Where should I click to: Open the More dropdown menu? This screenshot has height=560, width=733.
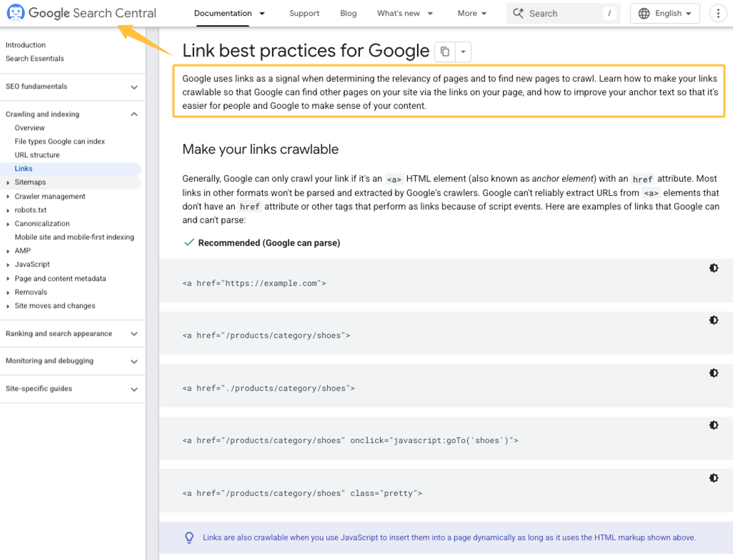click(472, 13)
